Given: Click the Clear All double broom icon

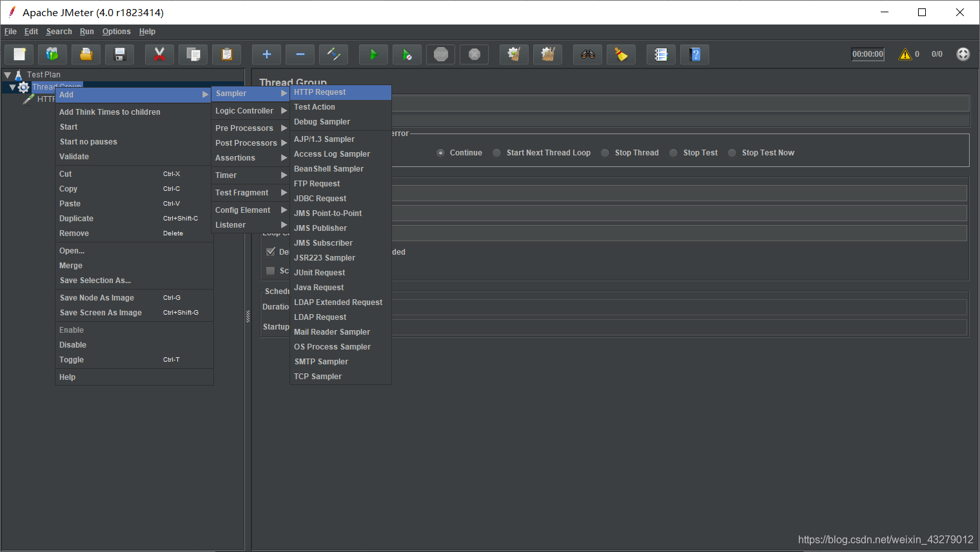Looking at the screenshot, I should click(x=548, y=54).
